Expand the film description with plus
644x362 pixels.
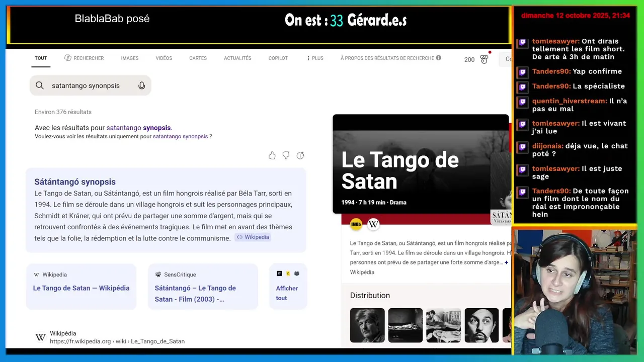[x=506, y=262]
